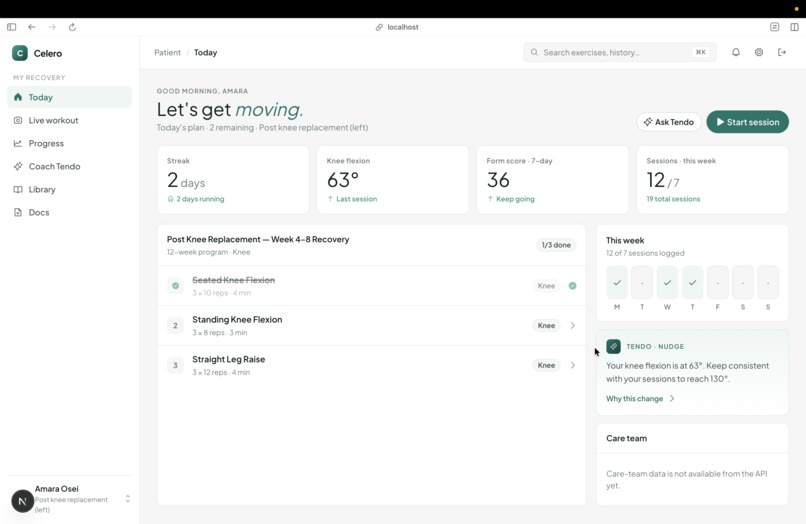Toggle Monday's session check box
Image resolution: width=806 pixels, height=524 pixels.
[x=617, y=282]
